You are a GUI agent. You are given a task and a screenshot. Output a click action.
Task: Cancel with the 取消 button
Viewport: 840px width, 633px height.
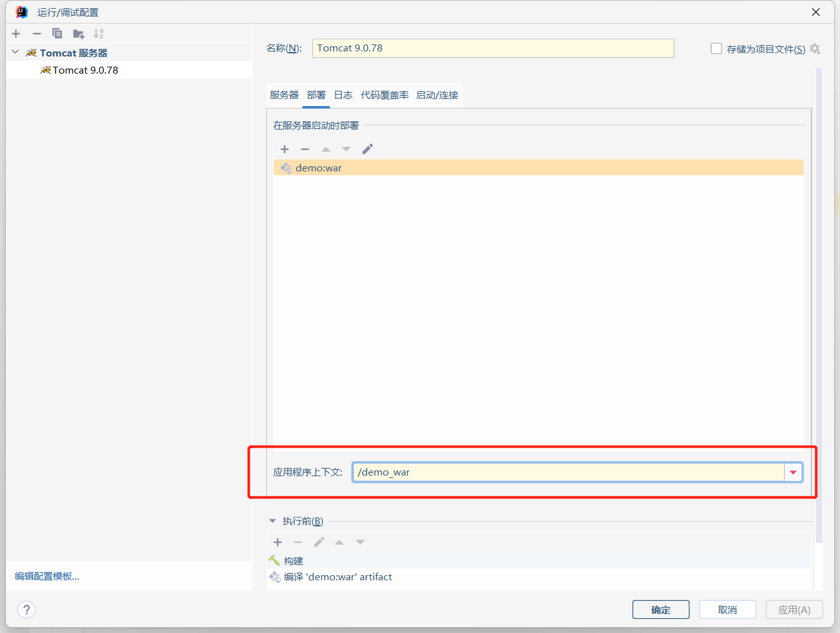pos(728,610)
